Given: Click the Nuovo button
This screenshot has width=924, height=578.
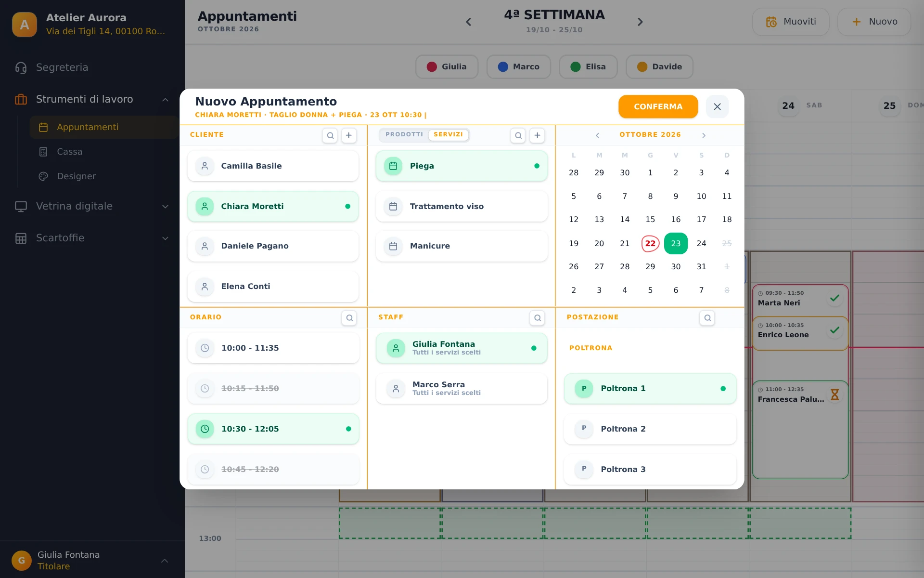Looking at the screenshot, I should (874, 22).
